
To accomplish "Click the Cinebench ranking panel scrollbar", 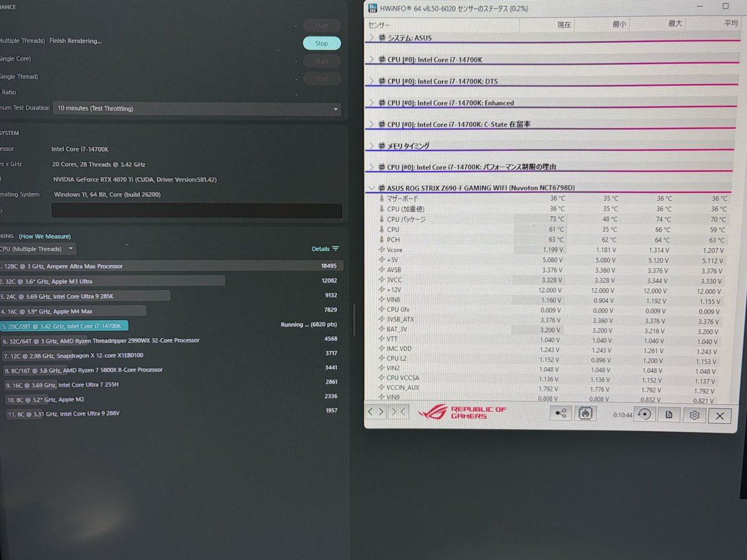I will click(x=354, y=319).
